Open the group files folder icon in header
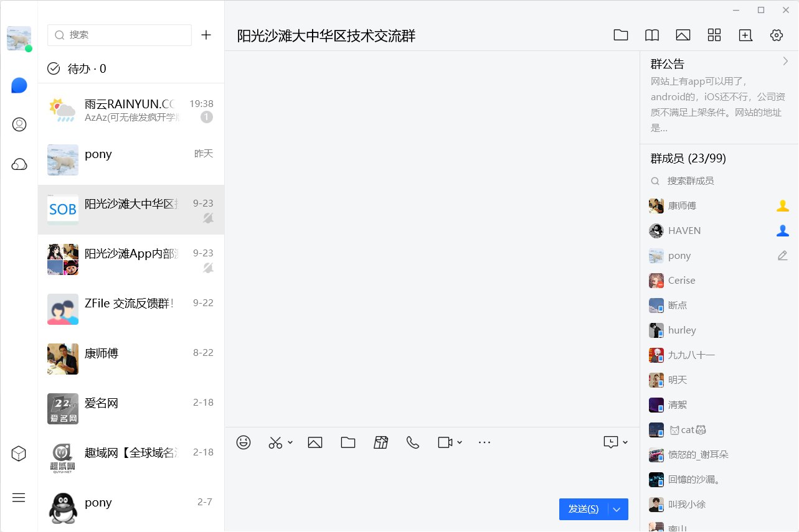Image resolution: width=799 pixels, height=532 pixels. pos(621,35)
